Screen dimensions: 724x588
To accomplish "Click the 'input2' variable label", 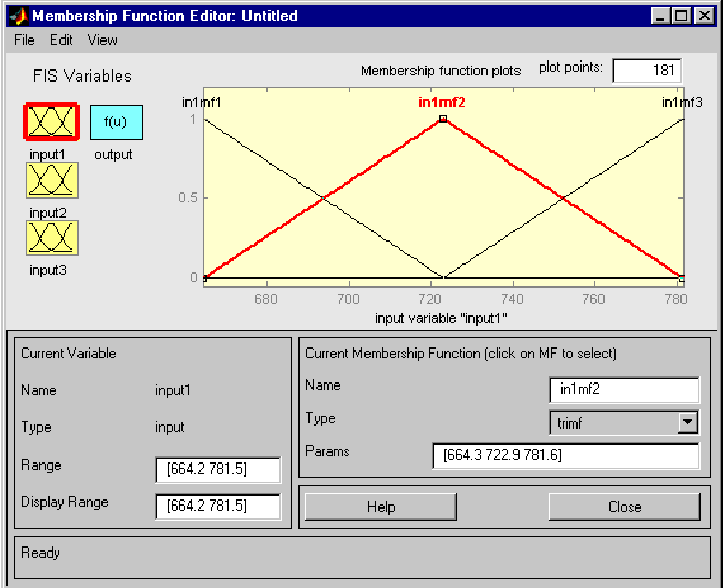I will point(48,212).
